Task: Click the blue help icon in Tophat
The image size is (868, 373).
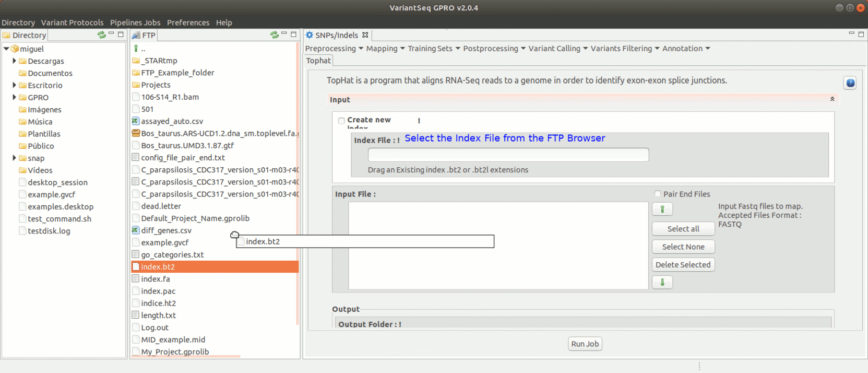Action: (850, 83)
